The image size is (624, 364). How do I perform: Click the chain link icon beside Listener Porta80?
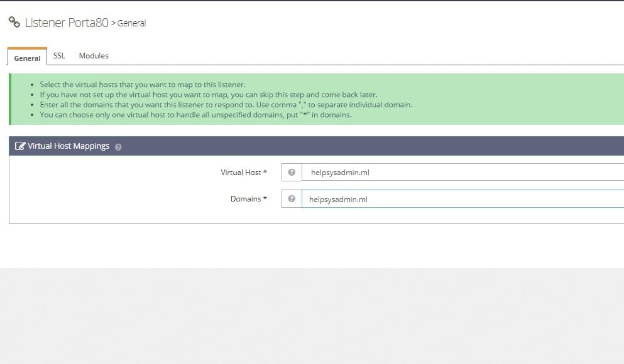click(x=14, y=22)
